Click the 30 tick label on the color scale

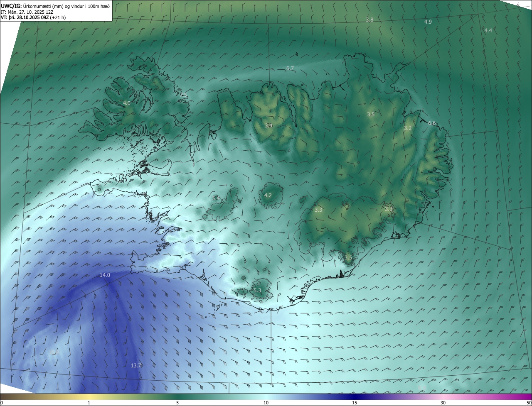coord(443,403)
